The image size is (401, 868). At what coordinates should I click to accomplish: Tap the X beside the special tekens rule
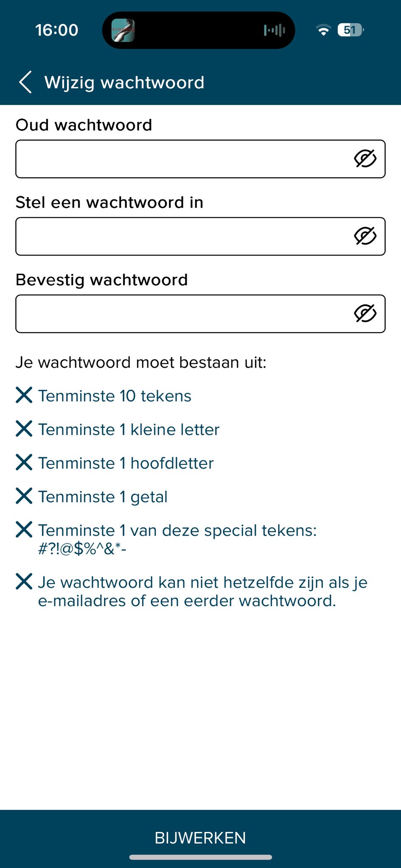(x=24, y=529)
